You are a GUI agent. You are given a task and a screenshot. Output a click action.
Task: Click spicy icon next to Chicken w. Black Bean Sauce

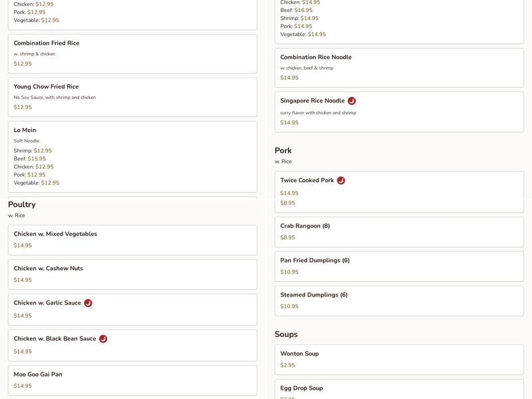point(103,339)
